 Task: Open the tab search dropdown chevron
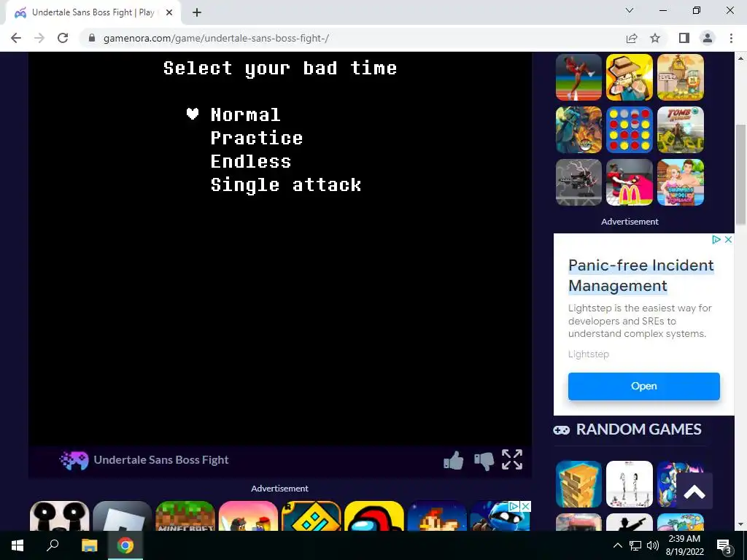(630, 10)
